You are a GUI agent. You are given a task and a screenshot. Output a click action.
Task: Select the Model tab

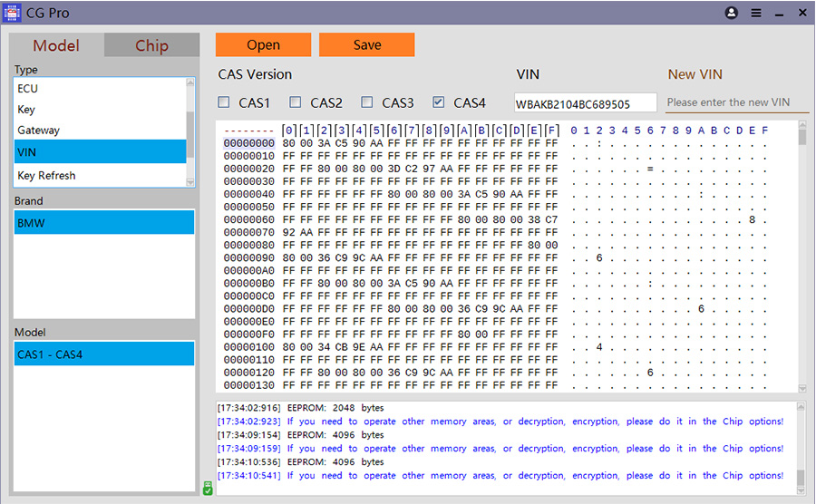coord(56,45)
